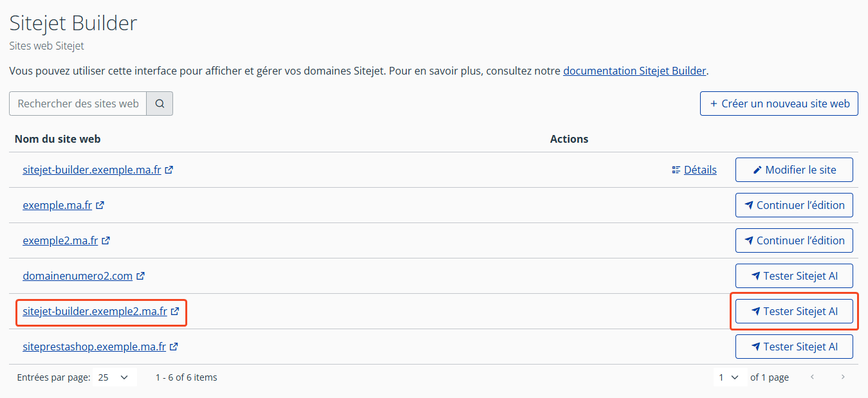Open external link icon beside domainenumero2.com
The width and height of the screenshot is (868, 398).
(x=141, y=276)
